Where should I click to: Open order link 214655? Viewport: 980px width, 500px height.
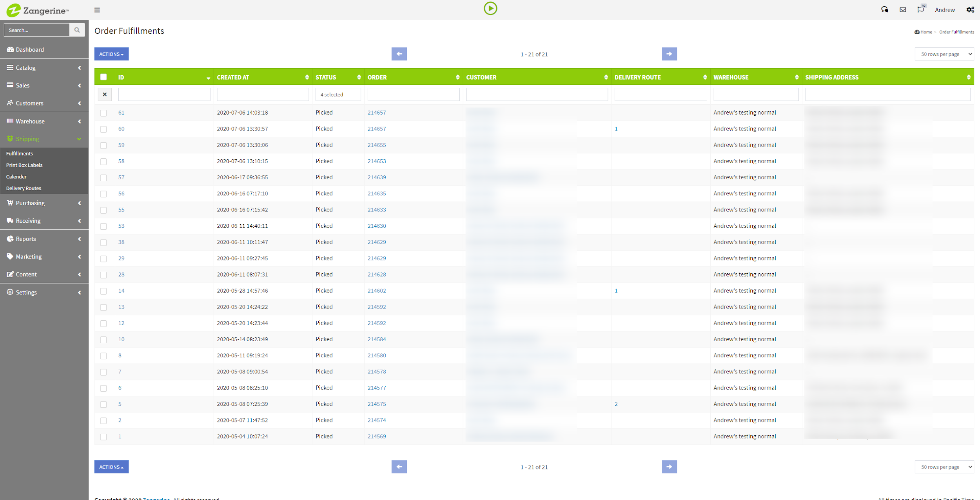[x=377, y=145]
